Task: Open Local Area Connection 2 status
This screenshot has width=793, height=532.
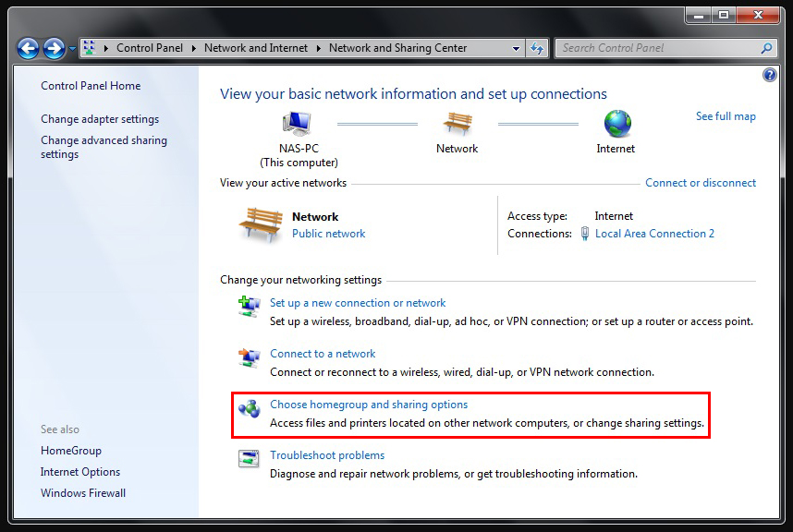Action: click(654, 234)
